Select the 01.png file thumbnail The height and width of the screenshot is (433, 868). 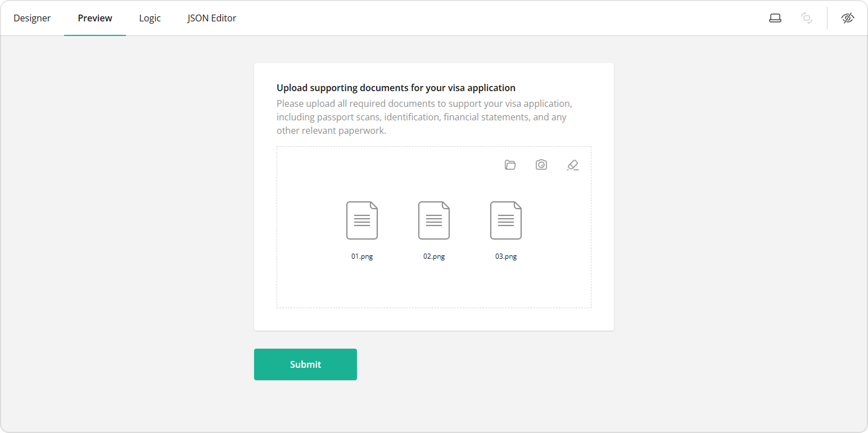[361, 220]
